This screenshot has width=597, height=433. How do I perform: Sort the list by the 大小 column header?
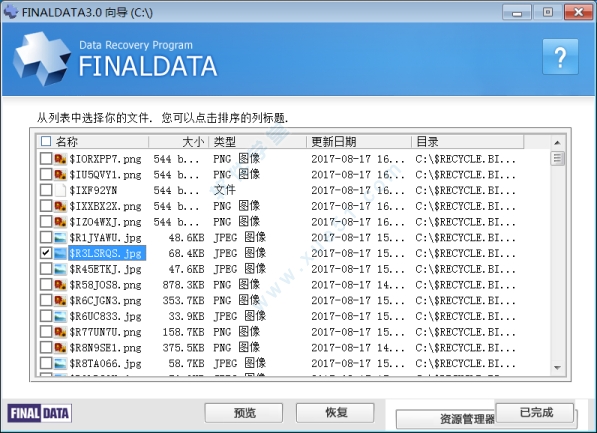[x=179, y=142]
